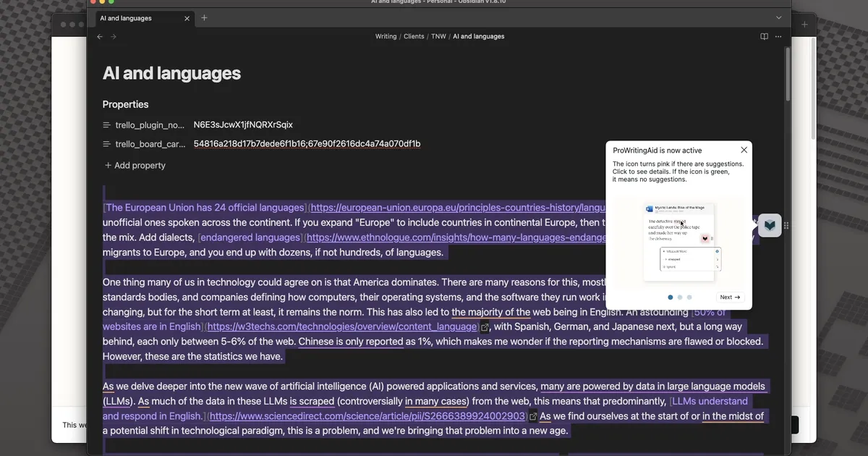Edit value N6E3sJcwX1jfNQRXrSqix
This screenshot has height=456, width=868.
click(243, 124)
